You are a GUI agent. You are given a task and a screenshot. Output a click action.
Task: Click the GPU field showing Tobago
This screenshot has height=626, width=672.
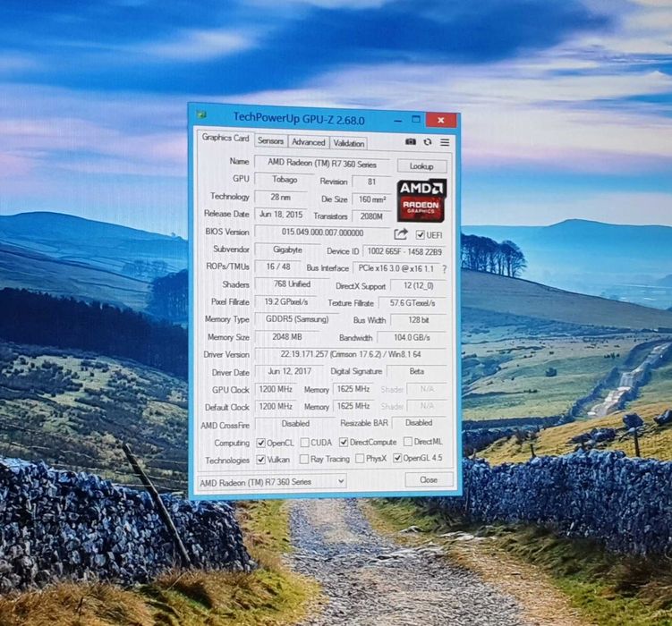(x=285, y=180)
